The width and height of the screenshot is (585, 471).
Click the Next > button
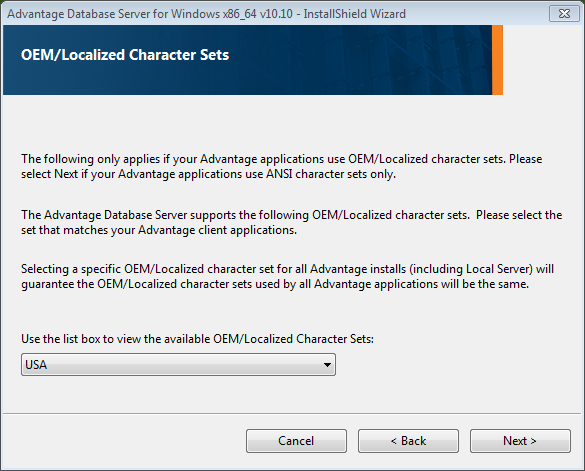520,441
